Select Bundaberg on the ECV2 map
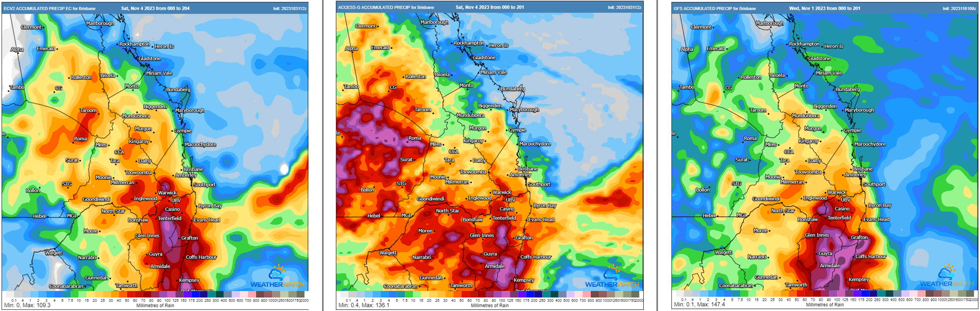This screenshot has height=311, width=980. [x=178, y=90]
